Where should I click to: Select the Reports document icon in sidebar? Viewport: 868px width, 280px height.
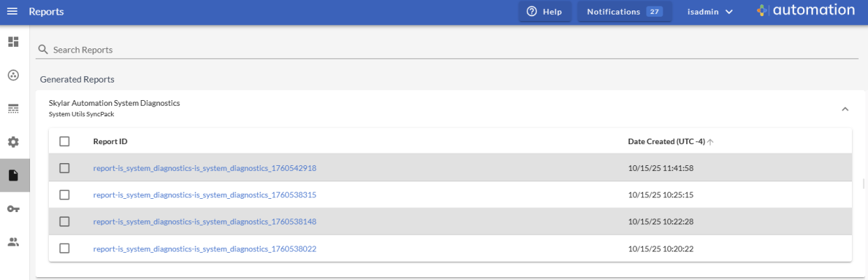point(13,176)
